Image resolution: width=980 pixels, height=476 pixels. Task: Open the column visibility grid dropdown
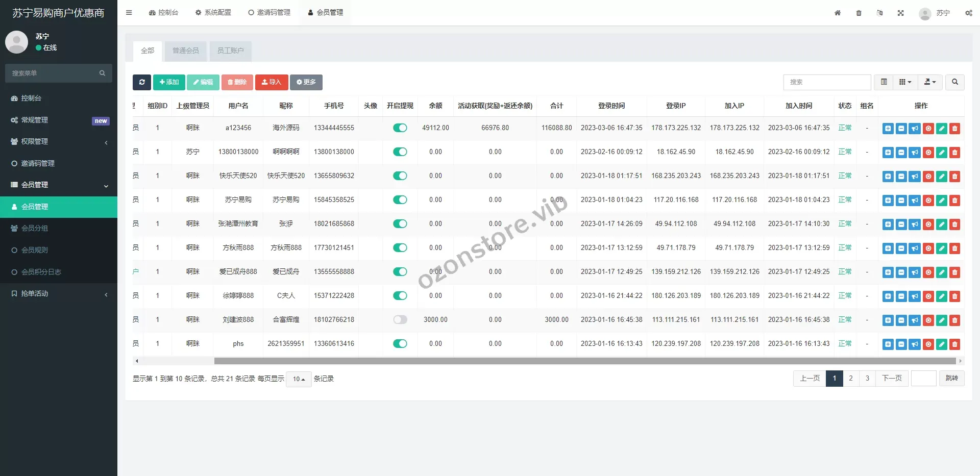(x=905, y=82)
